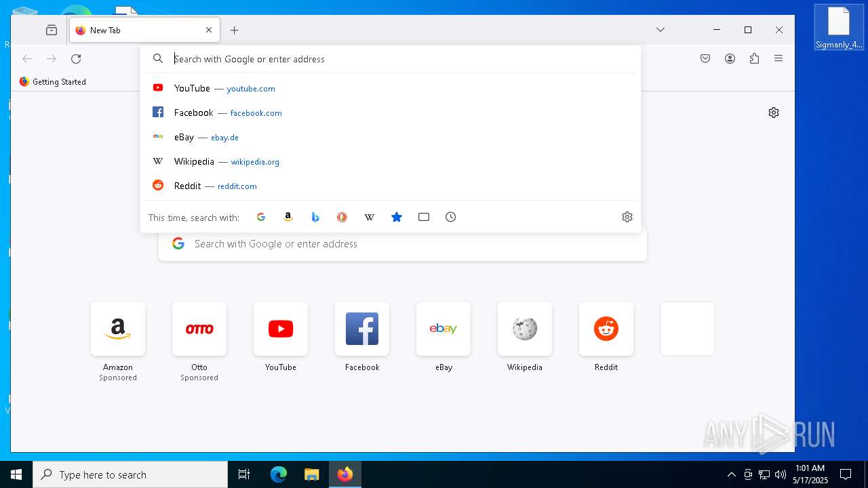Choose the Facebook suggestion facebook.com
The width and height of the screenshot is (868, 488).
tap(391, 113)
